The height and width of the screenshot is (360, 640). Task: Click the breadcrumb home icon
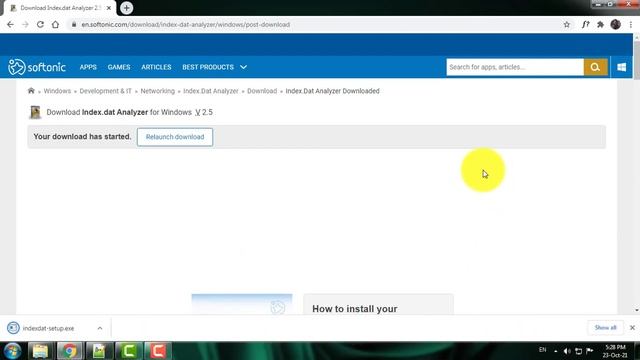click(31, 91)
